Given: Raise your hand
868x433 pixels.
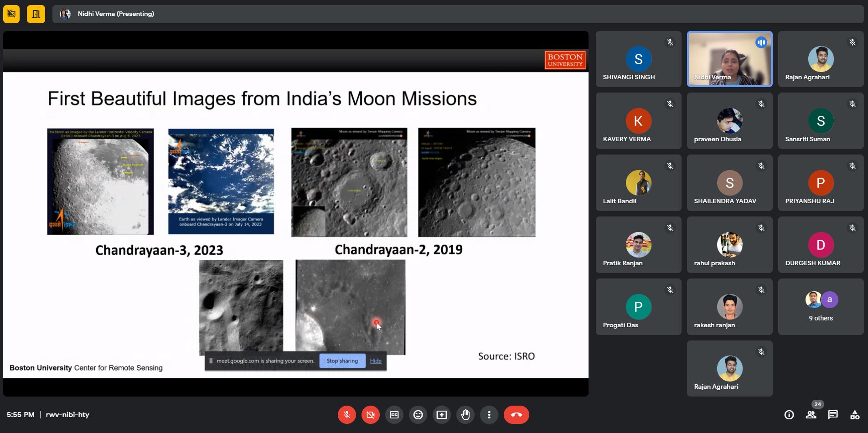Looking at the screenshot, I should coord(465,415).
